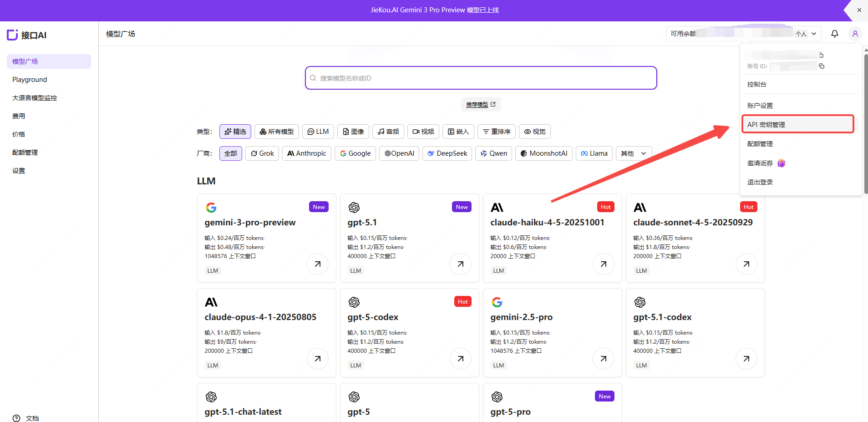Copy the username in profile dropdown
The width and height of the screenshot is (868, 422).
coord(822,55)
